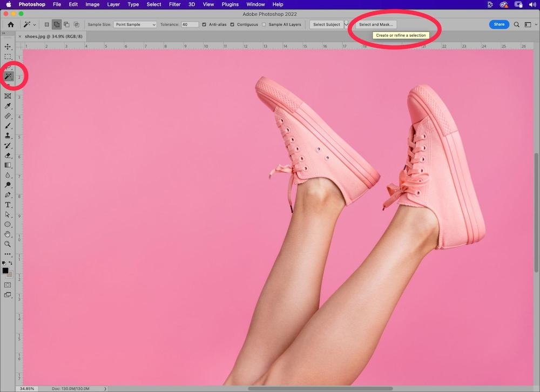Open the Filter menu
The image size is (540, 392).
[175, 4]
